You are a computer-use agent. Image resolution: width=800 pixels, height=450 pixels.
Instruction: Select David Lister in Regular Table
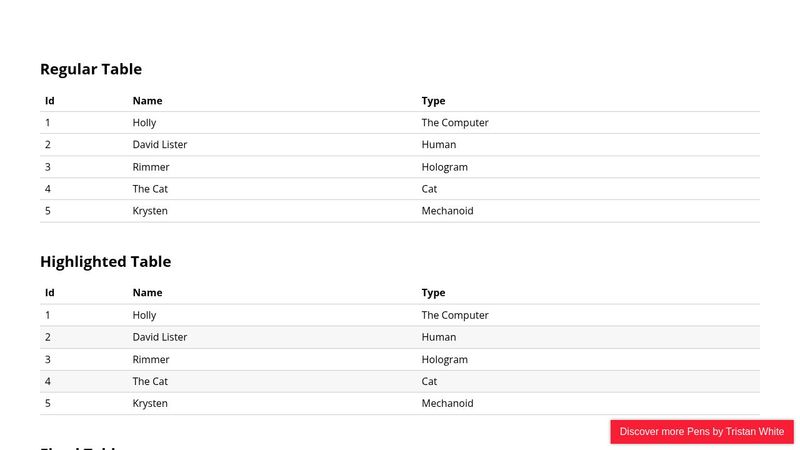[159, 145]
